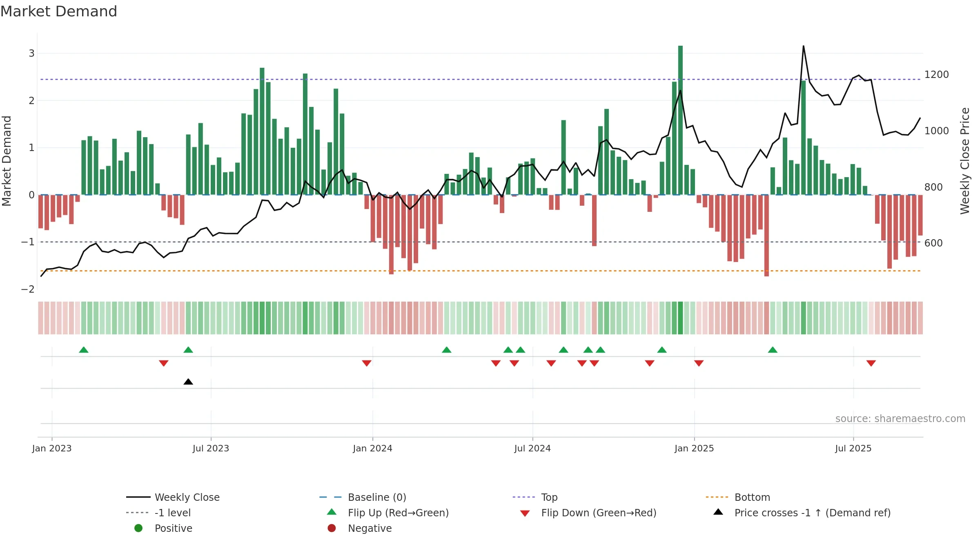Click the black triangle legend icon
Screen dimensions: 980x551
tap(718, 512)
